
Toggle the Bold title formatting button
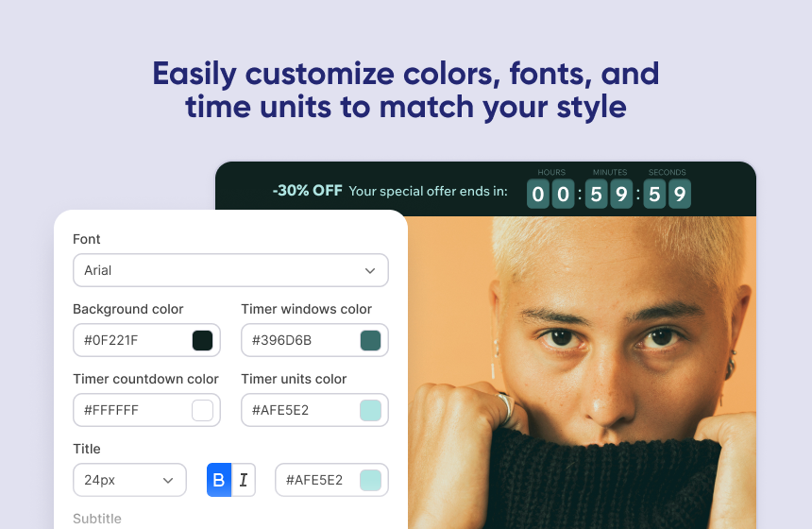(219, 480)
